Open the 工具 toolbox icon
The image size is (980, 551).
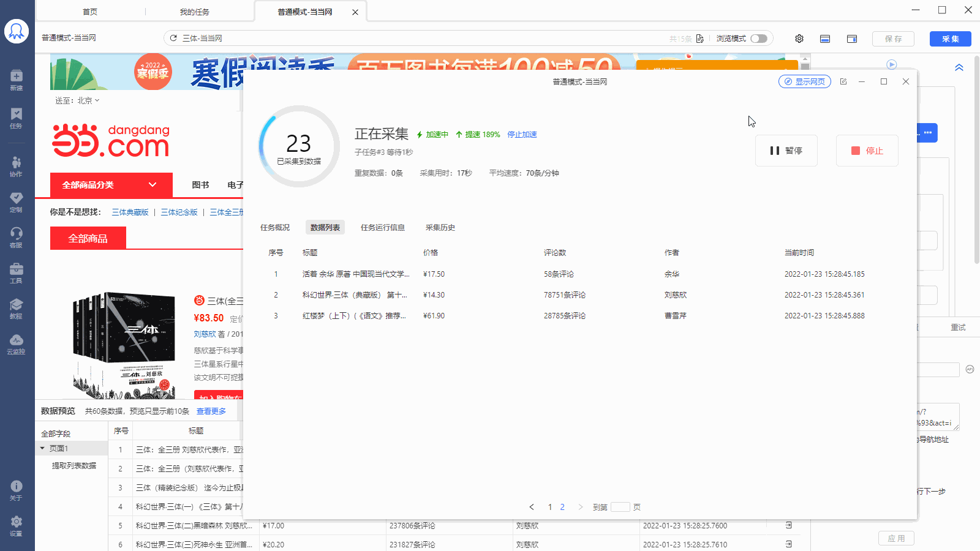[17, 273]
